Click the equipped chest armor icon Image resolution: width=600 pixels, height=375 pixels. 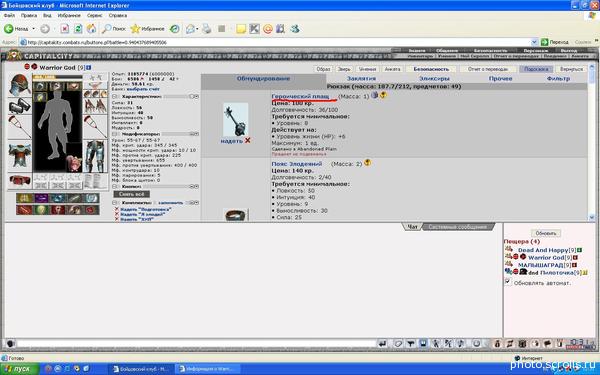tap(19, 155)
